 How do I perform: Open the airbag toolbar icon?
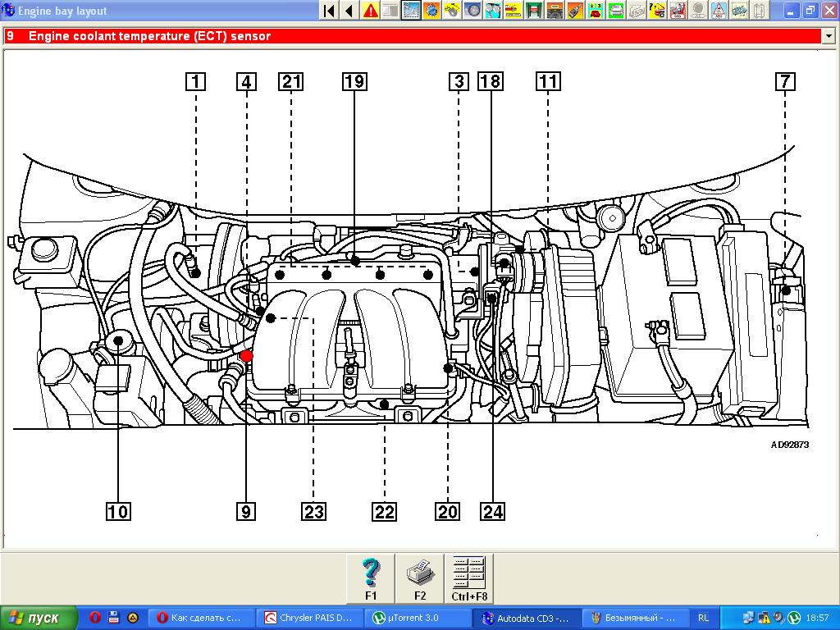pos(677,10)
